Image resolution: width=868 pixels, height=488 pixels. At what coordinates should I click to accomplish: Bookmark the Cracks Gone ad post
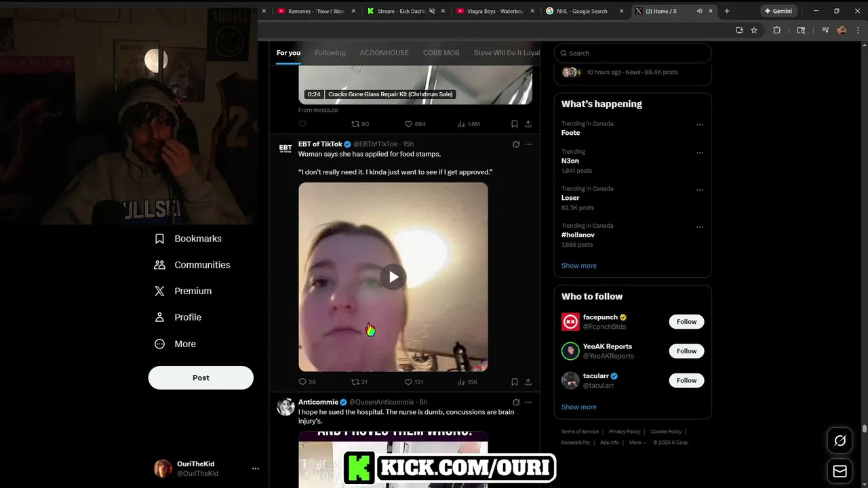(514, 124)
